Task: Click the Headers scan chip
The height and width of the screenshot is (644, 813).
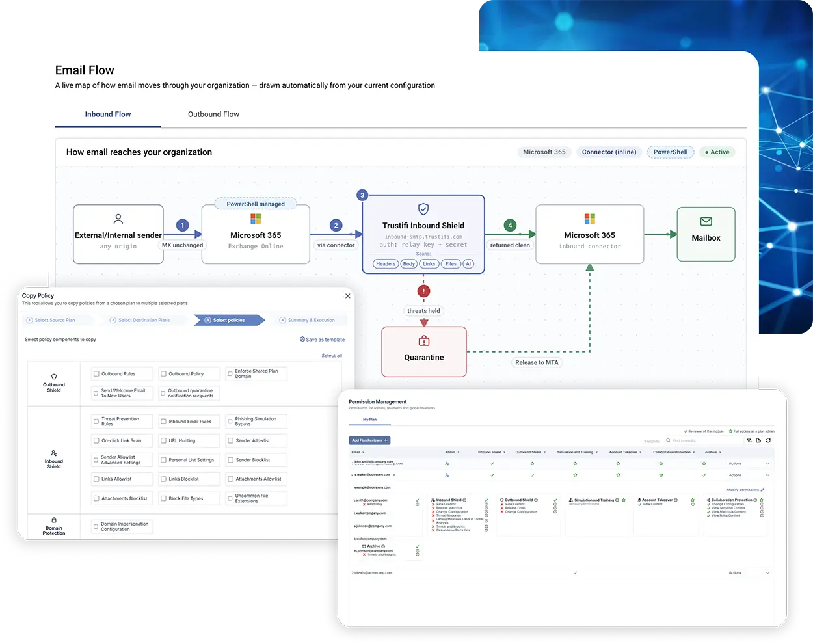Action: pos(385,264)
